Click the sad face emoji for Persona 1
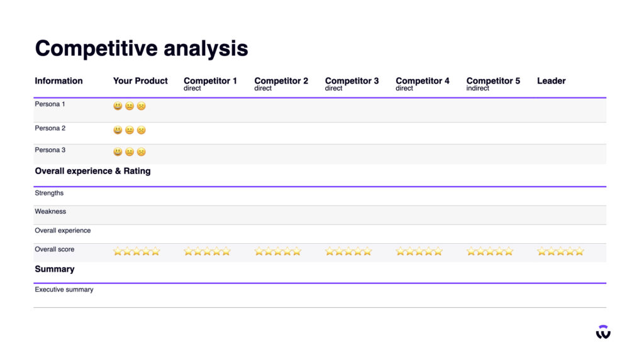 142,106
